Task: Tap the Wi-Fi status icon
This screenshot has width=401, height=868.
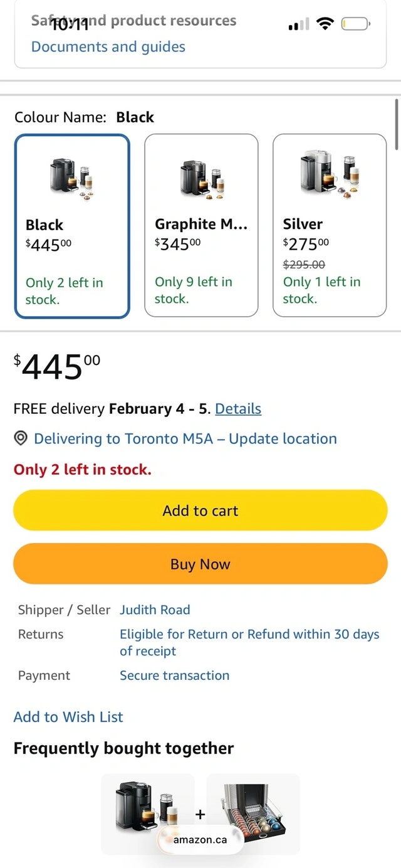Action: pos(325,24)
